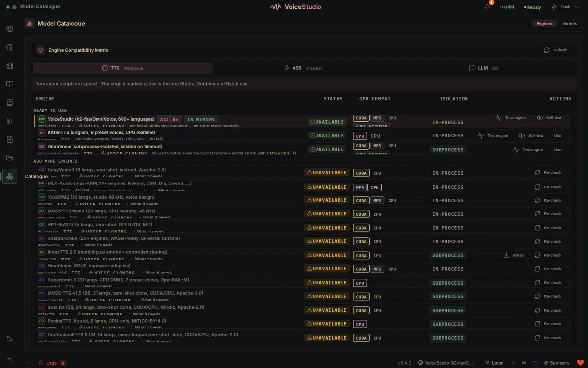This screenshot has width=588, height=368.
Task: Expand 'What it needs' for Sherpa-ONNX
Action: pos(96,245)
